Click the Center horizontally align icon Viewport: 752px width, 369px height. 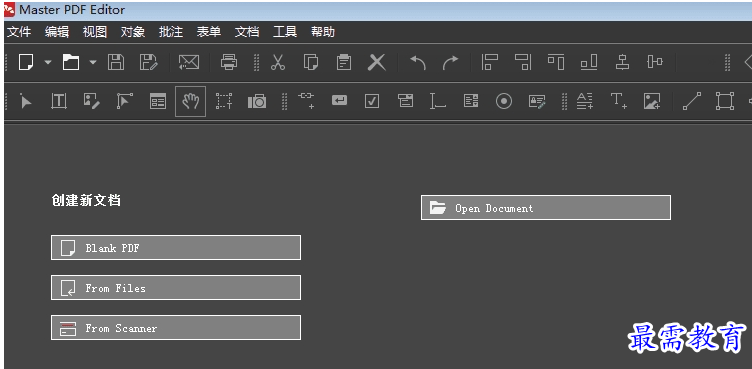(622, 62)
